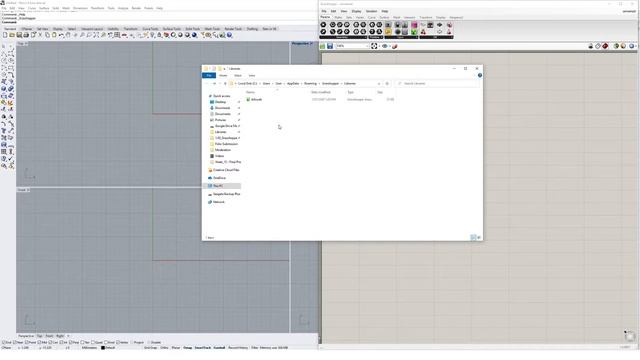Click the Cut icon in Rhino toolbar

click(x=40, y=36)
